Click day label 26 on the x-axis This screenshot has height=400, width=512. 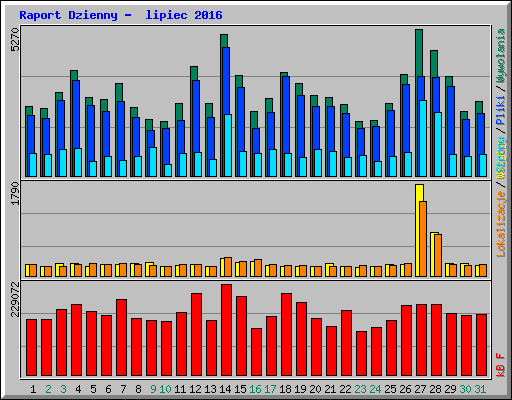click(x=405, y=389)
